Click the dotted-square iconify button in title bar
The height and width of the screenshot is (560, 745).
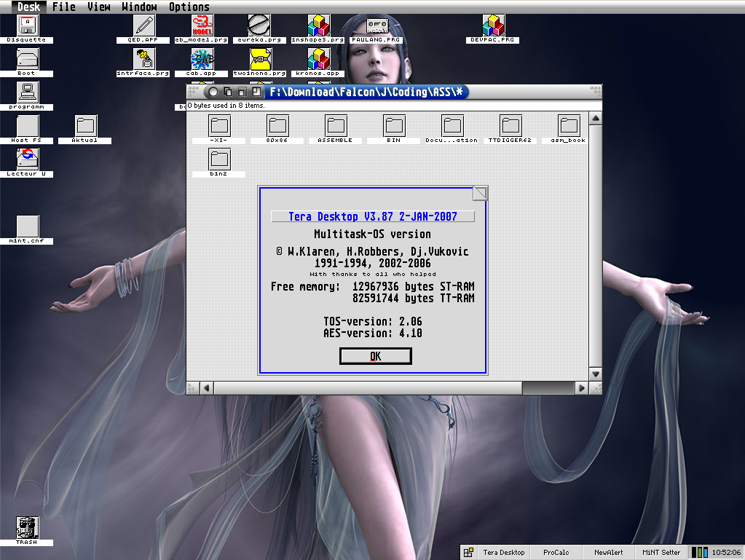[x=243, y=92]
